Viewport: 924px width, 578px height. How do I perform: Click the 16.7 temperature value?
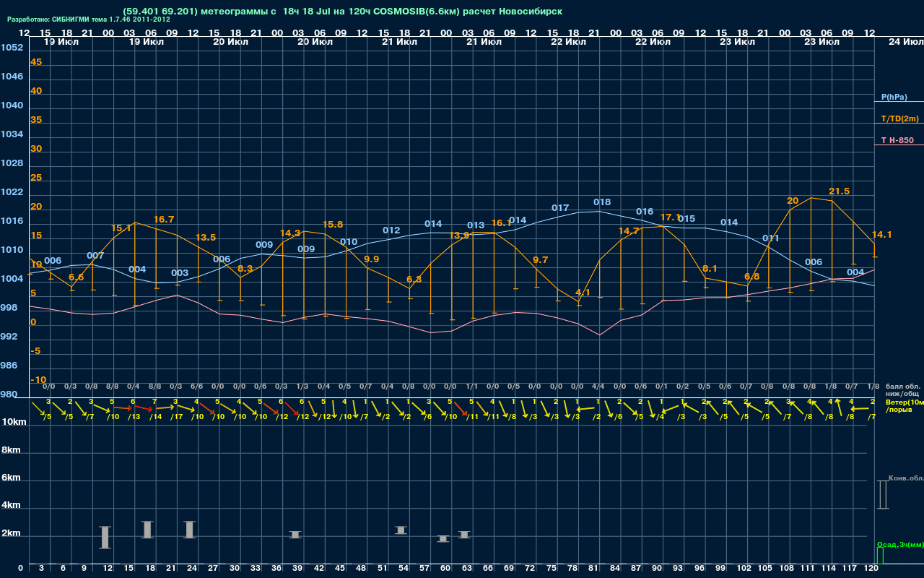point(164,219)
